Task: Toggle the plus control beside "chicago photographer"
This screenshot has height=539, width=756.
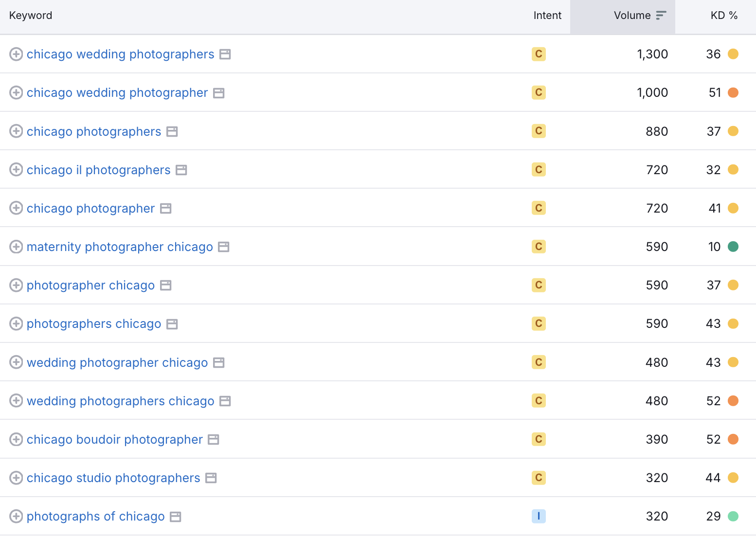Action: (x=16, y=208)
